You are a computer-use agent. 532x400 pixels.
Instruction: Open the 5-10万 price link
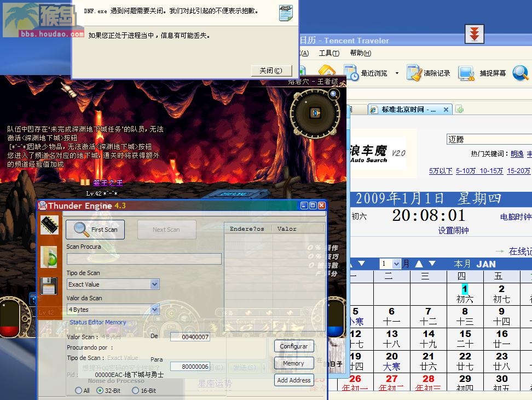click(466, 171)
